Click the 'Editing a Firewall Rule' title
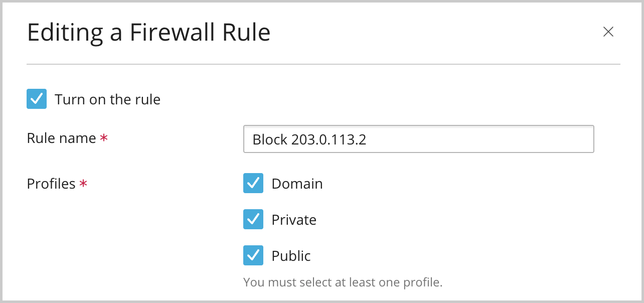This screenshot has width=644, height=303. tap(149, 32)
